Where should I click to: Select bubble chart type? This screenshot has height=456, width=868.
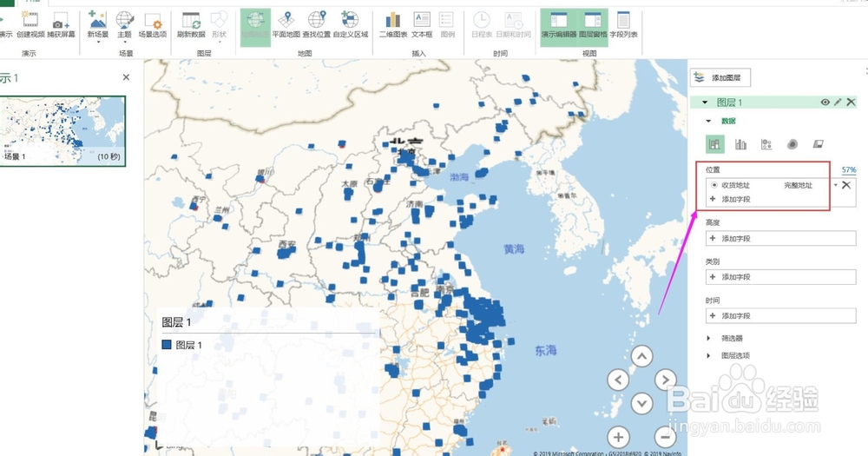coord(766,144)
